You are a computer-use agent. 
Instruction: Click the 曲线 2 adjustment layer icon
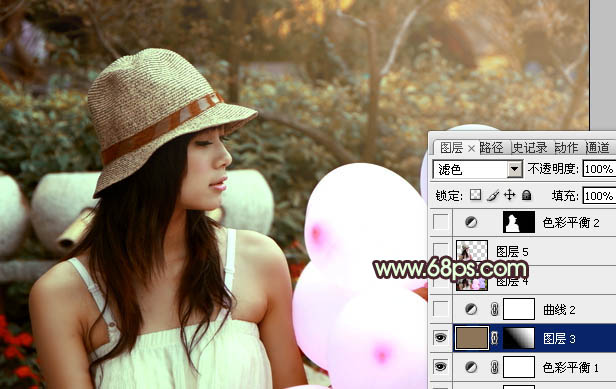click(x=471, y=309)
